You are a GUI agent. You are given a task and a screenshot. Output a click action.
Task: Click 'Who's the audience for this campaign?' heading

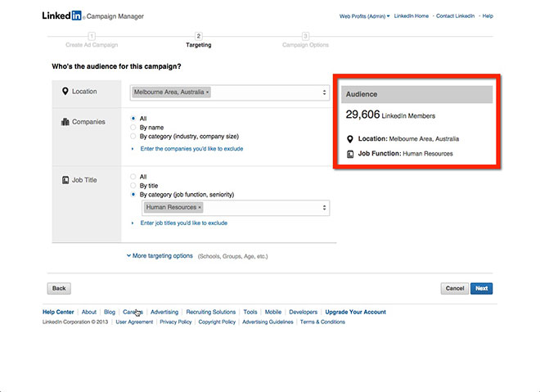pos(116,66)
